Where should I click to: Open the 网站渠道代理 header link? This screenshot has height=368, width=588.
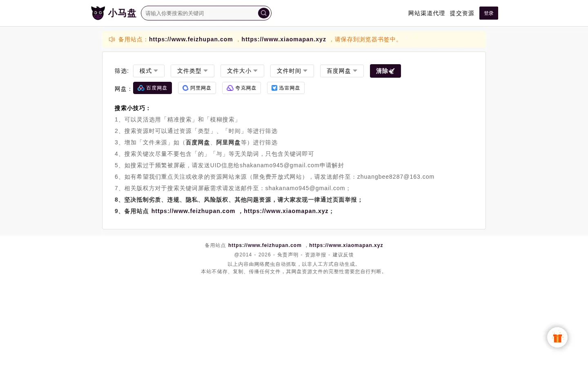point(426,13)
